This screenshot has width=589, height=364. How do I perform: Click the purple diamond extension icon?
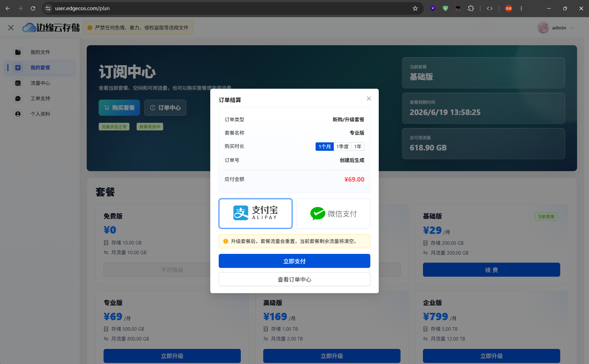coord(433,8)
